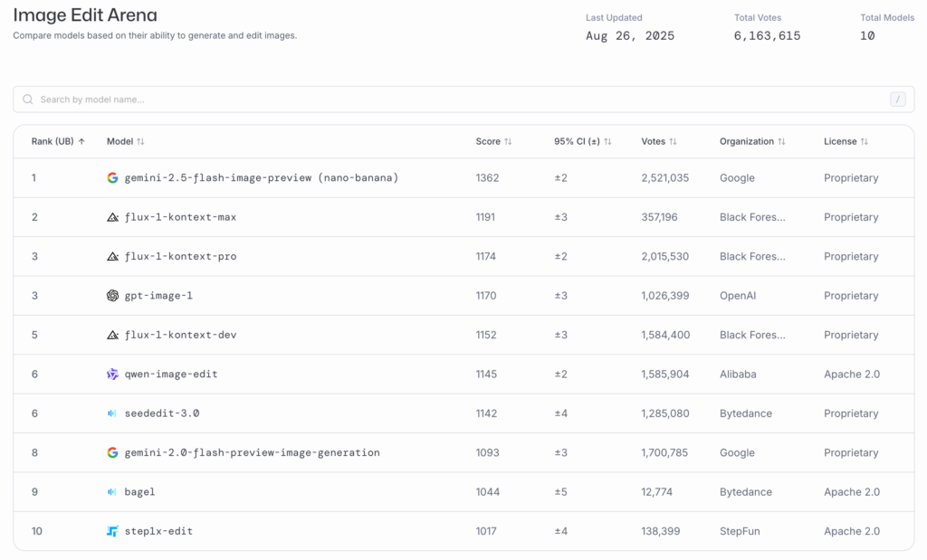Click the sort arrows next to Score
This screenshot has width=927, height=560.
pyautogui.click(x=508, y=141)
